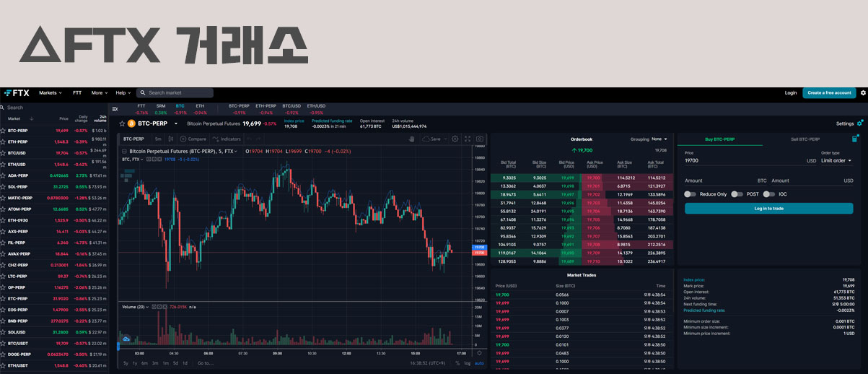Screen dimensions: 868x374
Task: Select the 5y time range
Action: (x=126, y=363)
